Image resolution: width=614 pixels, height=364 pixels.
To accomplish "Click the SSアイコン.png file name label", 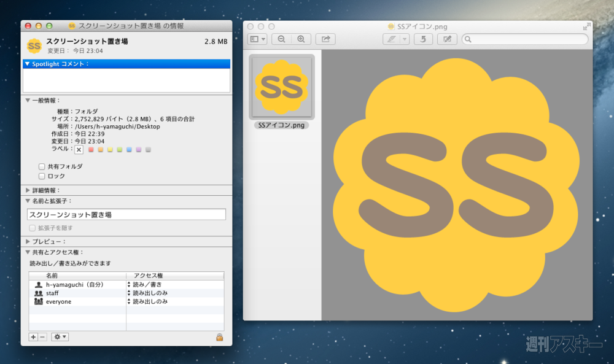I will (x=281, y=125).
